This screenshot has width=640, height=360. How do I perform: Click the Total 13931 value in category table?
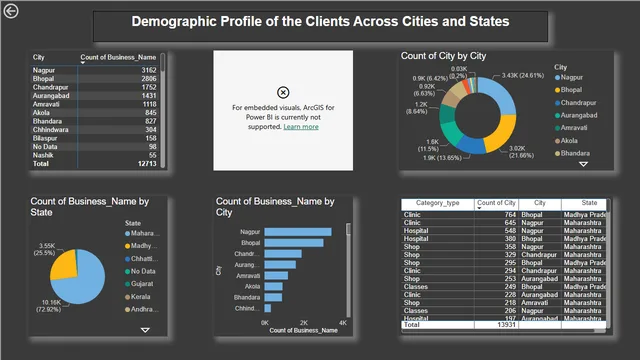506,325
